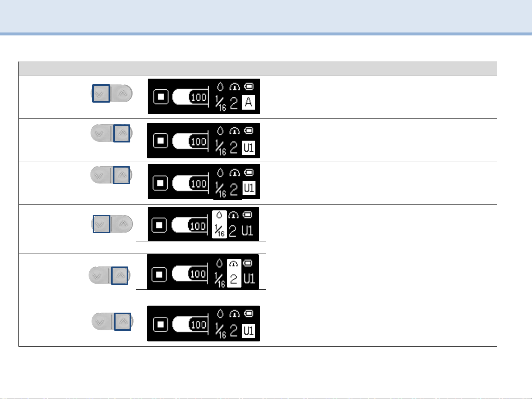Click the battery icon in the last row display
Image resolution: width=532 pixels, height=399 pixels.
point(249,314)
